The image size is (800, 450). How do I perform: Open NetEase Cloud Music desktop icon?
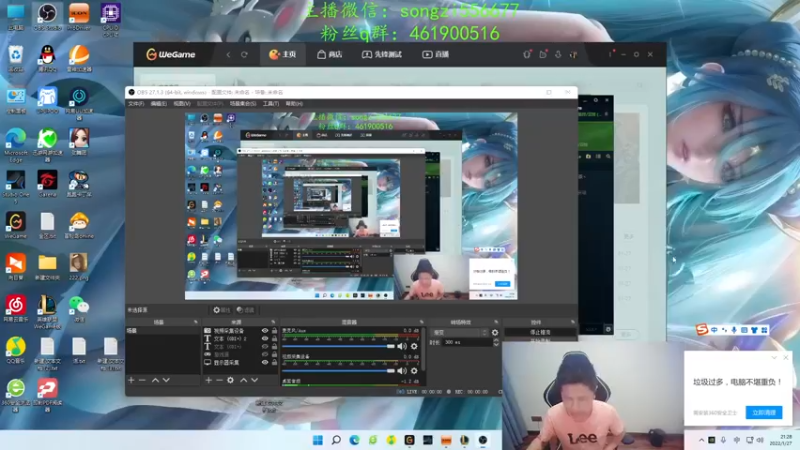16,309
